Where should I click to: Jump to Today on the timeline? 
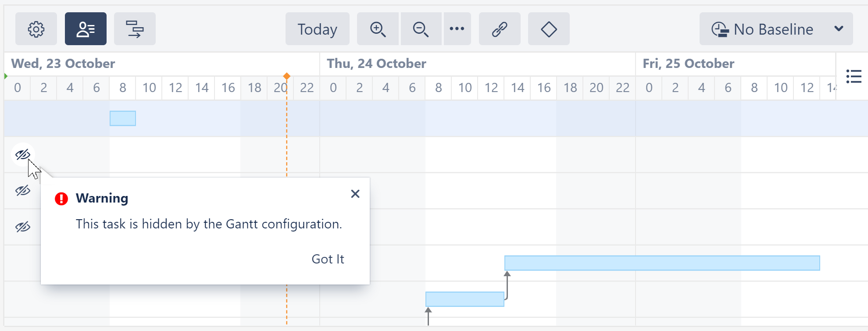point(317,29)
